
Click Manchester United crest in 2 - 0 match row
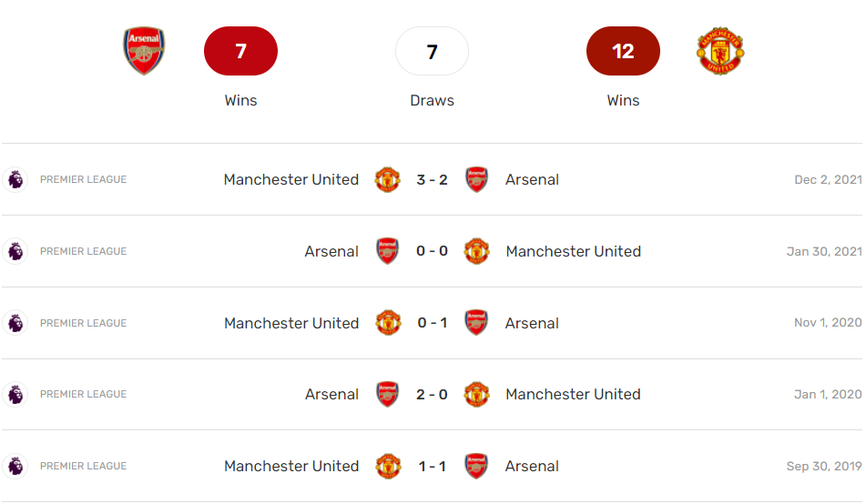(x=476, y=394)
